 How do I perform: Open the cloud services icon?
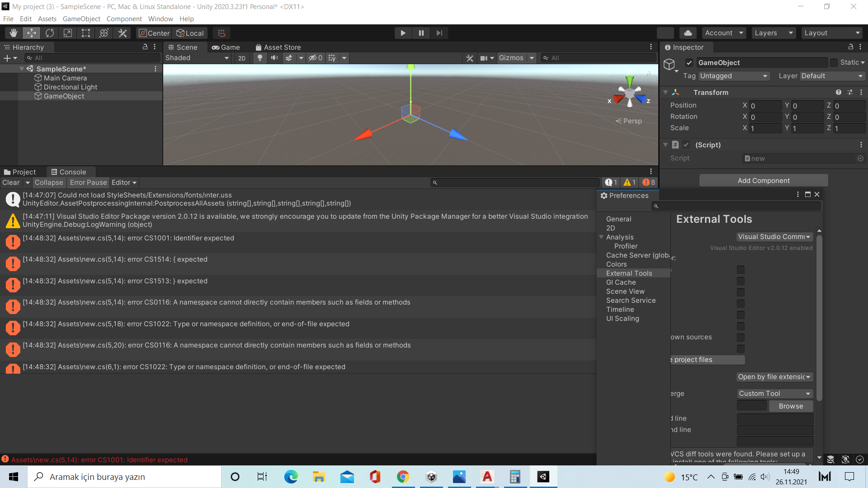click(x=688, y=33)
